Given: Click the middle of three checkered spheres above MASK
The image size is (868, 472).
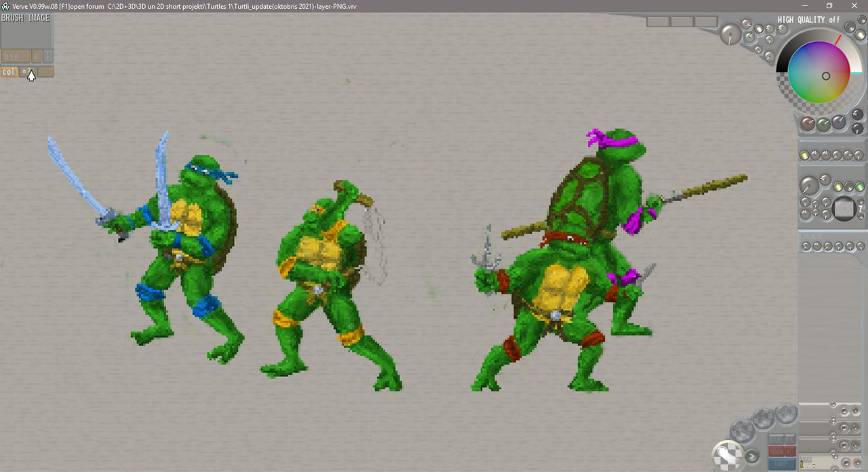Looking at the screenshot, I should (764, 418).
